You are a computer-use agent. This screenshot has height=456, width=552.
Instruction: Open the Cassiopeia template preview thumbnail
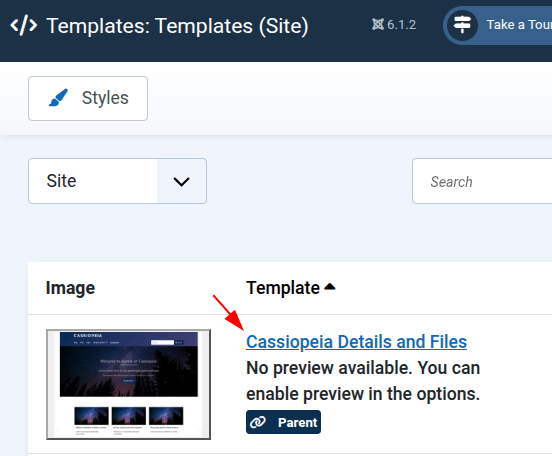tap(128, 384)
